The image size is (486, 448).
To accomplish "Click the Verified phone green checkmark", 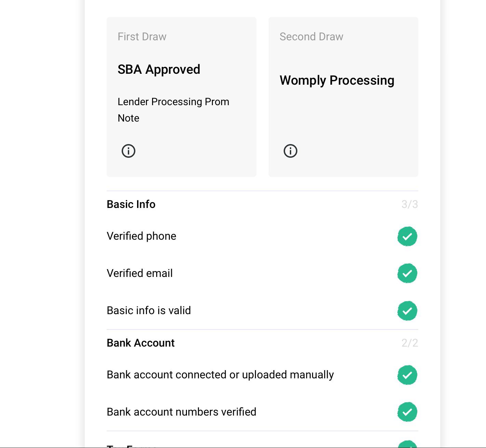I will (x=407, y=236).
